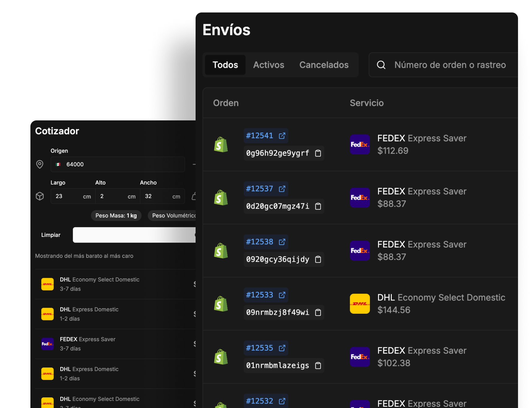Click search magnifier icon in Envíos
Screen dimensions: 532x408
381,65
